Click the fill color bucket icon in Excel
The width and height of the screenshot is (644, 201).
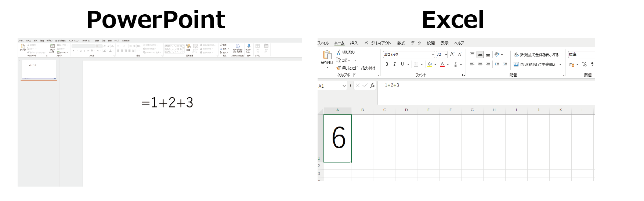point(430,64)
